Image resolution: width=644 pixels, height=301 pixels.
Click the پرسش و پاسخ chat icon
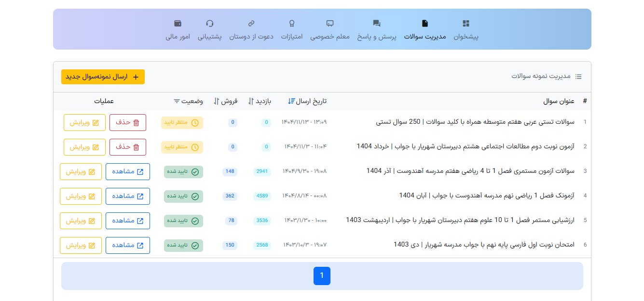[x=377, y=23]
